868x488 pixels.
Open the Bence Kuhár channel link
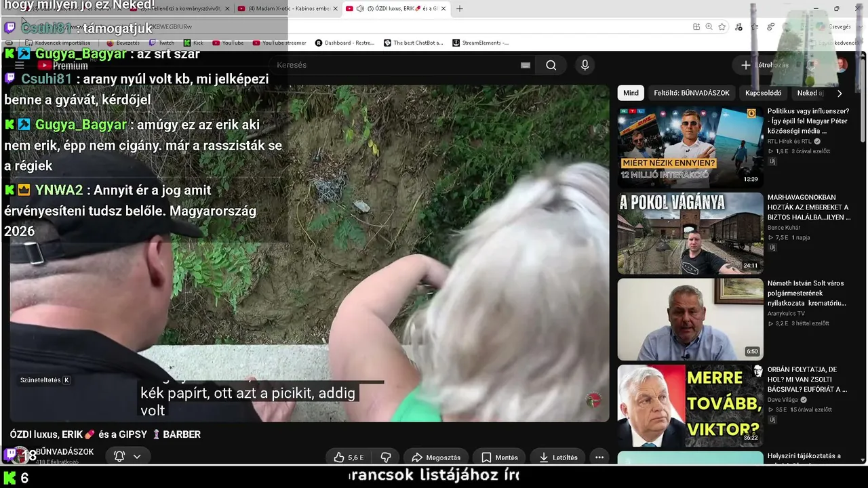point(784,228)
